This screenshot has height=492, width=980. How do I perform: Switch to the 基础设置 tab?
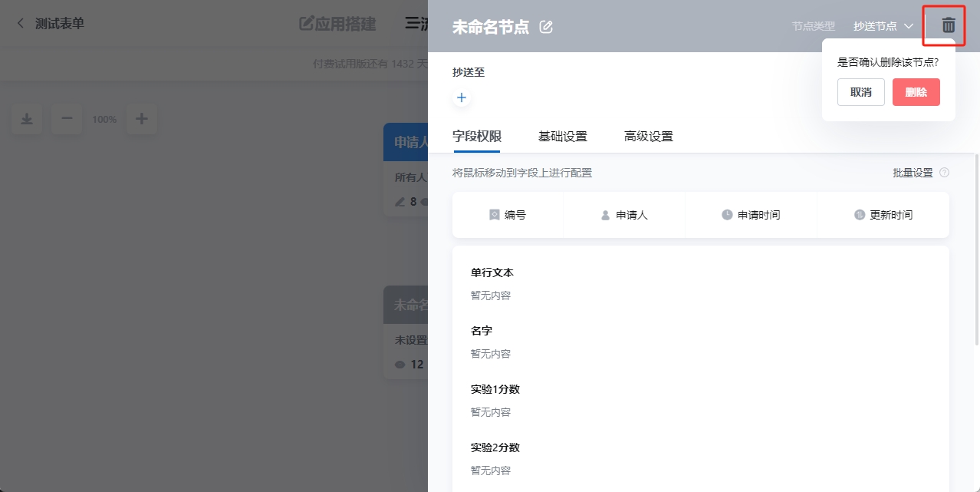tap(562, 137)
